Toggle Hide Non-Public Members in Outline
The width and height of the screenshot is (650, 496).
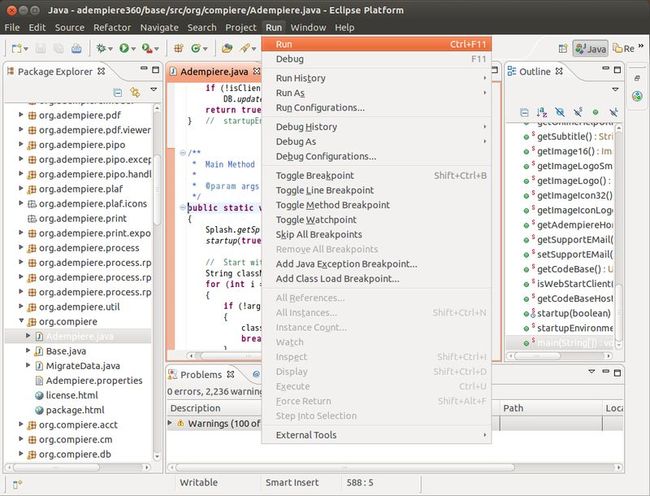click(x=596, y=112)
